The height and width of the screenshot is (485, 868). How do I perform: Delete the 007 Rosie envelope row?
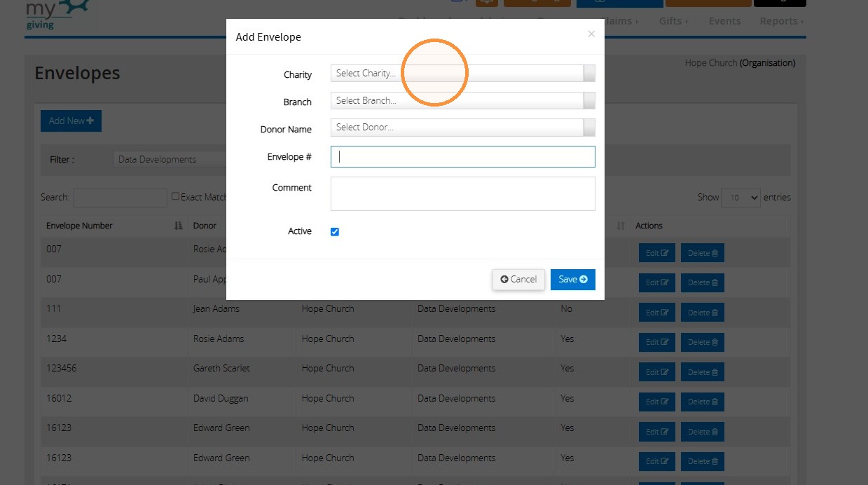[x=703, y=253]
